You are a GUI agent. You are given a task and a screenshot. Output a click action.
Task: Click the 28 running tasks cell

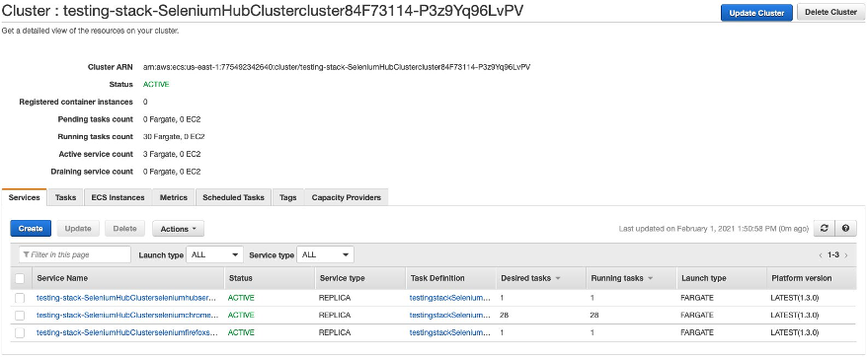pyautogui.click(x=594, y=316)
